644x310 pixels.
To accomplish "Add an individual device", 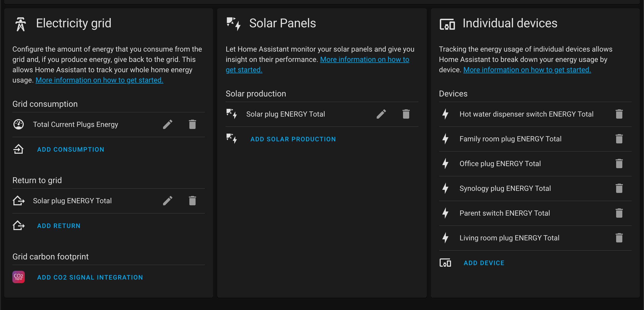I will [484, 263].
